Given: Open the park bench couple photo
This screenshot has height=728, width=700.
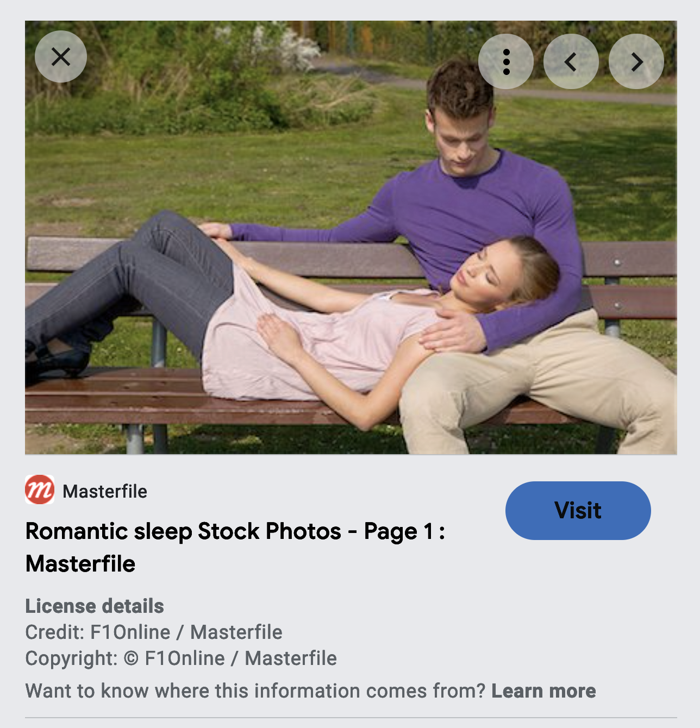Looking at the screenshot, I should point(351,237).
